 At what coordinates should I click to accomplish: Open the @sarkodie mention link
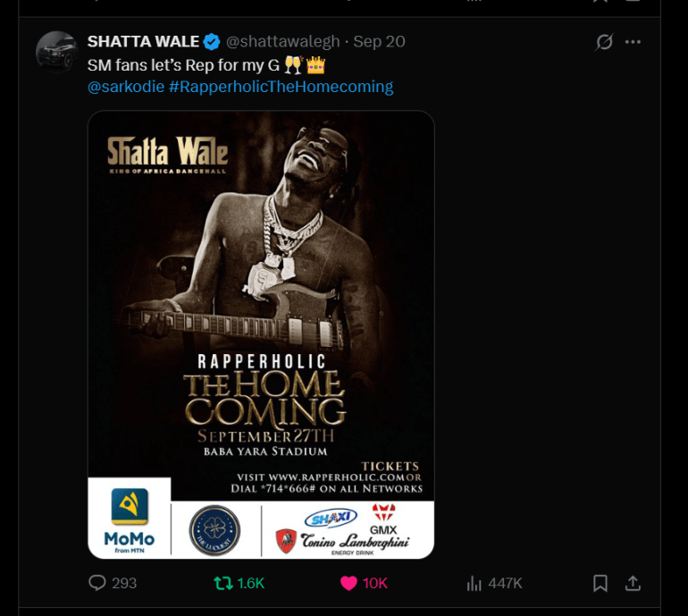126,87
